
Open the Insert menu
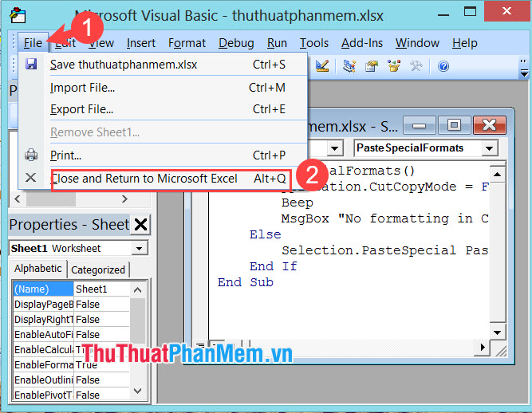141,43
